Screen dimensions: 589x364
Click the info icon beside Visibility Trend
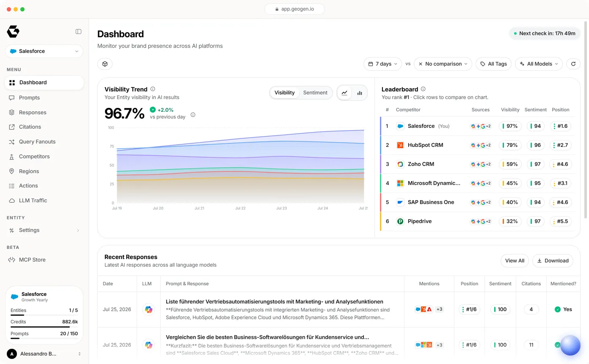[153, 89]
